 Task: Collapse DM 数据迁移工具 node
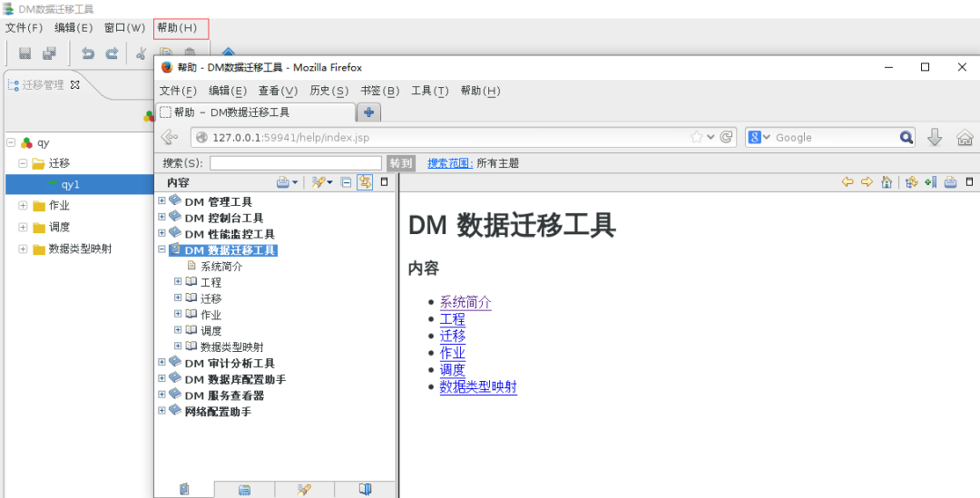pyautogui.click(x=162, y=249)
